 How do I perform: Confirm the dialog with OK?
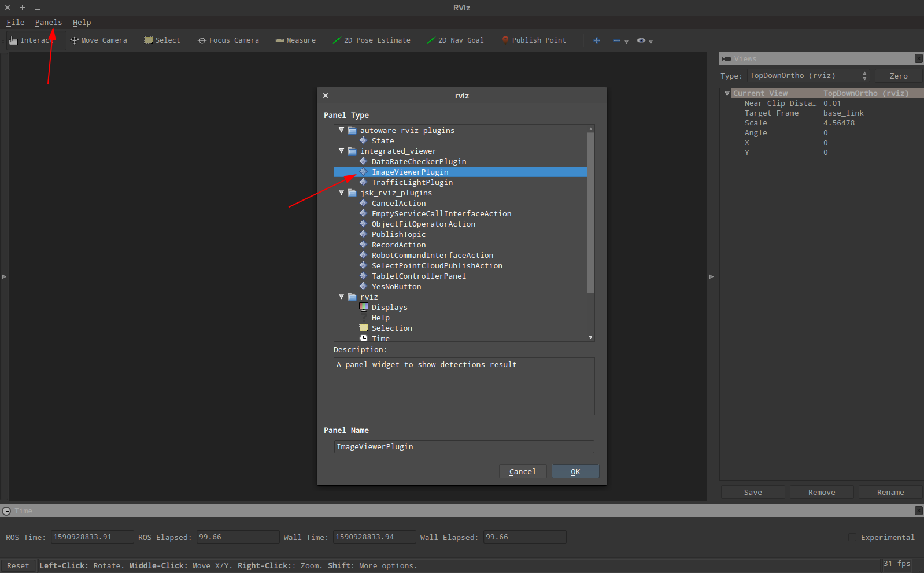[x=575, y=472]
